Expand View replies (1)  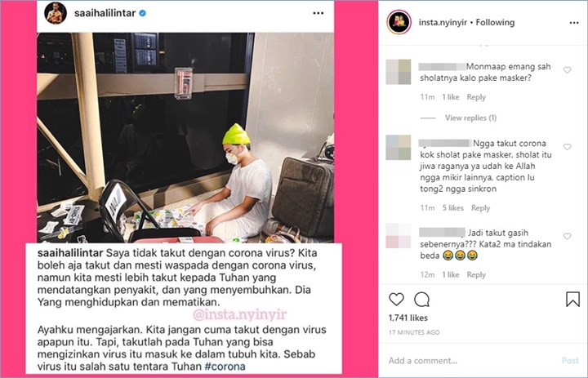pyautogui.click(x=470, y=118)
